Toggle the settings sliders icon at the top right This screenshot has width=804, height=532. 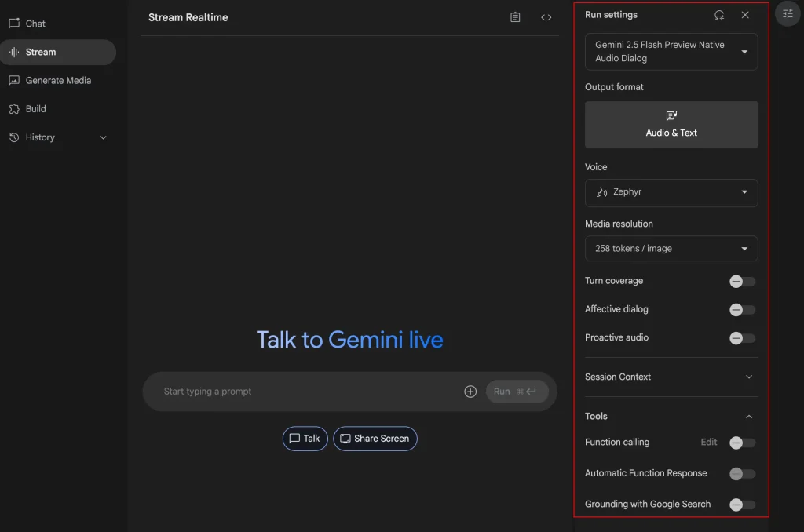tap(788, 14)
